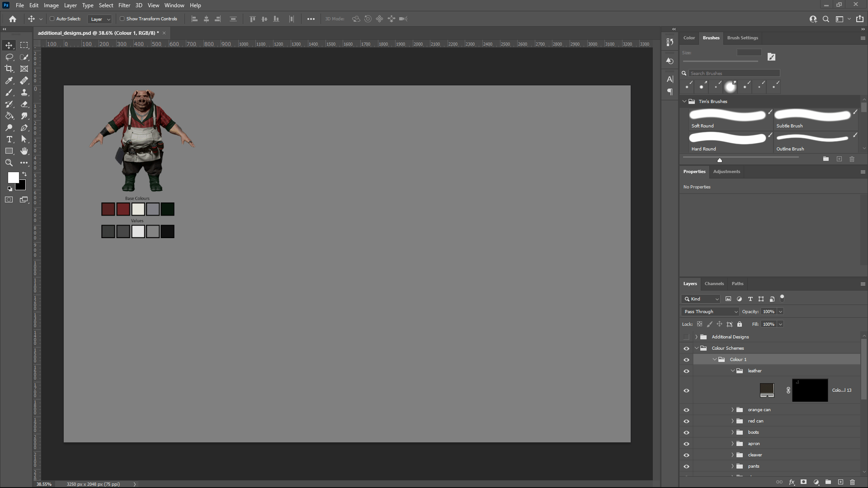Open the Adjustments panel tab
Screen dimensions: 868x488
(726, 172)
